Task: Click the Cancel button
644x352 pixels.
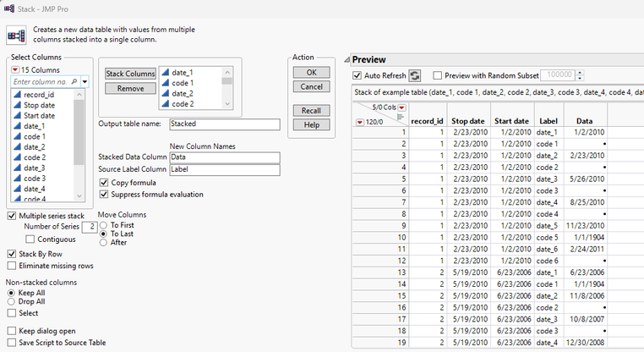Action: [311, 87]
